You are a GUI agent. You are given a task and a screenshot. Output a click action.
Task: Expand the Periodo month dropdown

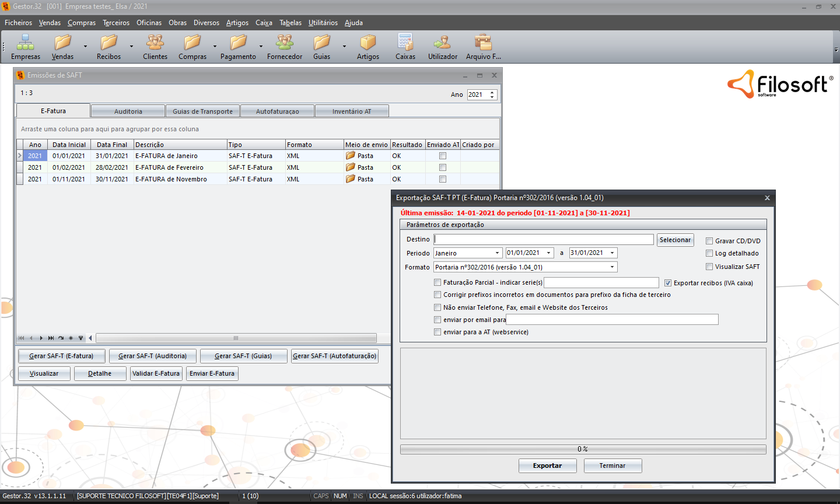497,253
